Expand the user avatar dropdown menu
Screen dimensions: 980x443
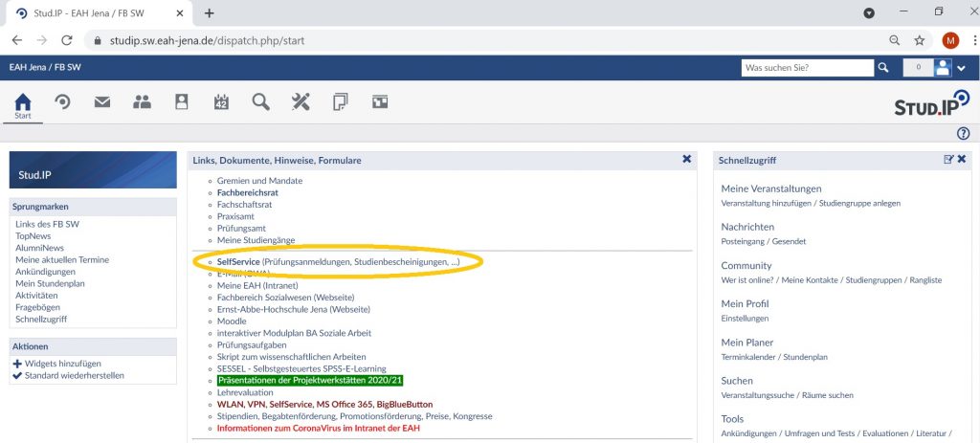click(x=961, y=68)
